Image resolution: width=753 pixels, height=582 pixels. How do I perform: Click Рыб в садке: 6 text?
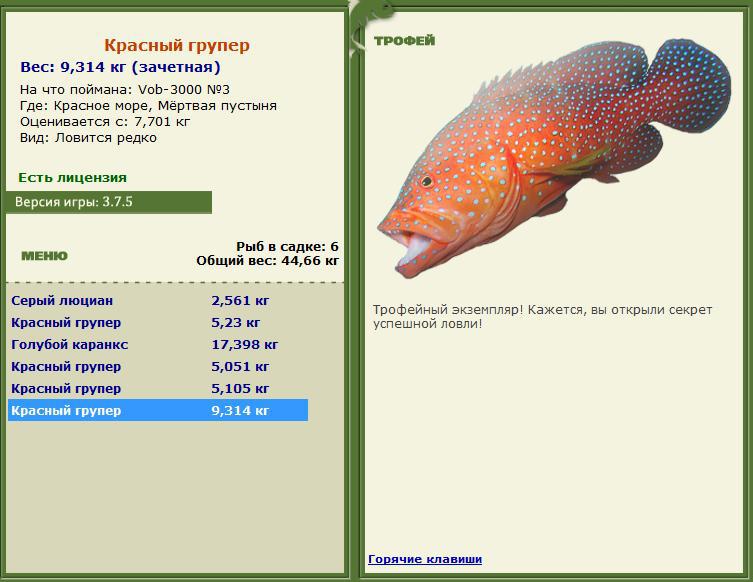287,247
